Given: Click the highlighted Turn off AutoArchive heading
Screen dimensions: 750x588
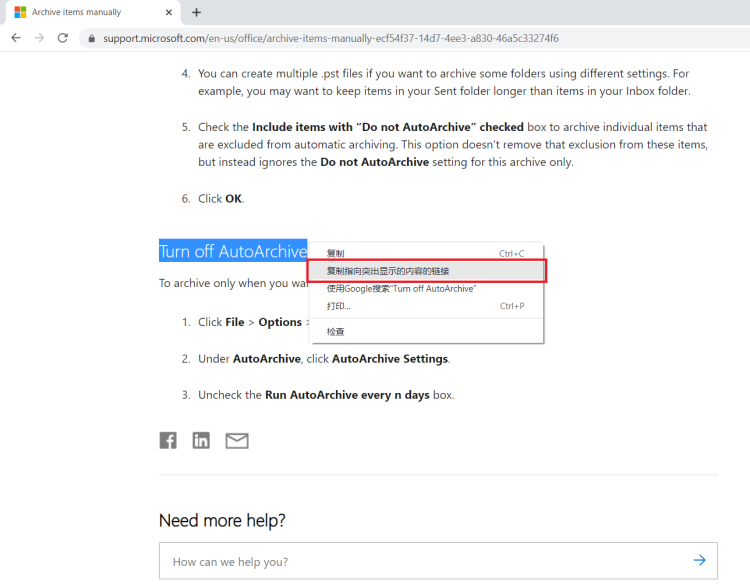Looking at the screenshot, I should [232, 251].
